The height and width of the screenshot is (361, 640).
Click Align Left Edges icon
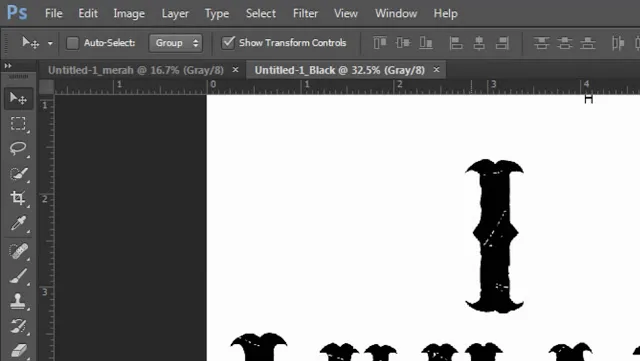(x=456, y=42)
